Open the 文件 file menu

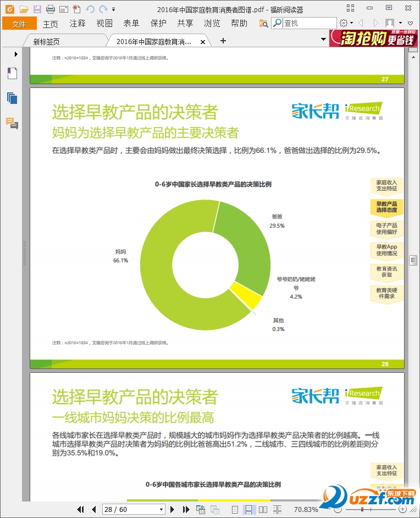[19, 24]
